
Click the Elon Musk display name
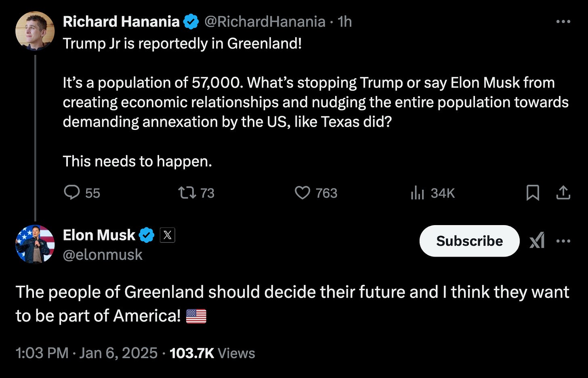[99, 235]
